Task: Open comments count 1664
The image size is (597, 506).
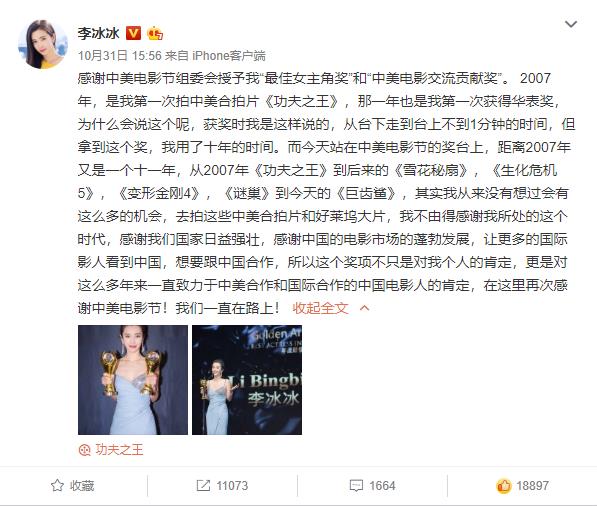Action: click(382, 486)
